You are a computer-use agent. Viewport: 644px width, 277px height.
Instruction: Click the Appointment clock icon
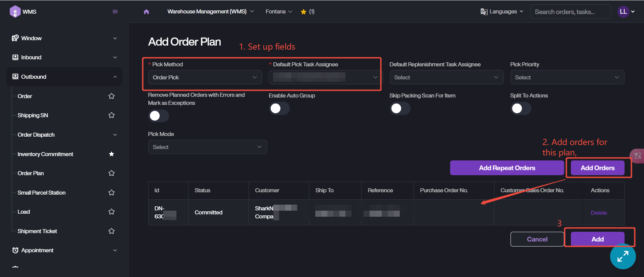coord(15,250)
